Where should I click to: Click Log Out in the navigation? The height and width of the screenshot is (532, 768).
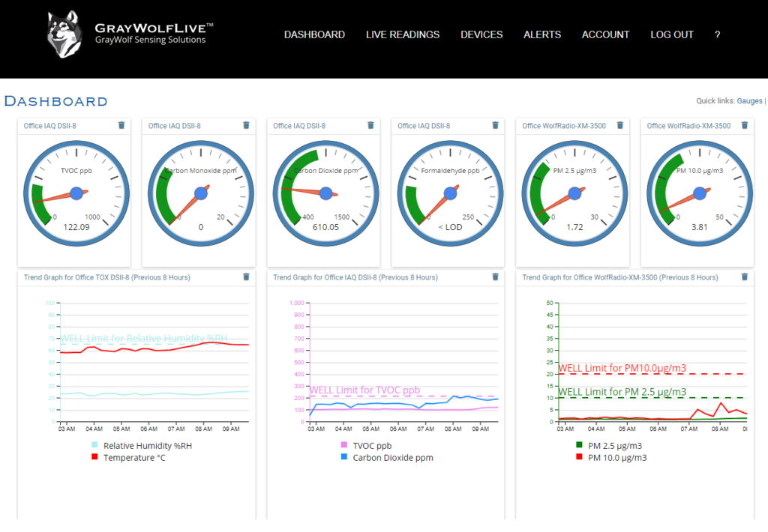pos(672,34)
